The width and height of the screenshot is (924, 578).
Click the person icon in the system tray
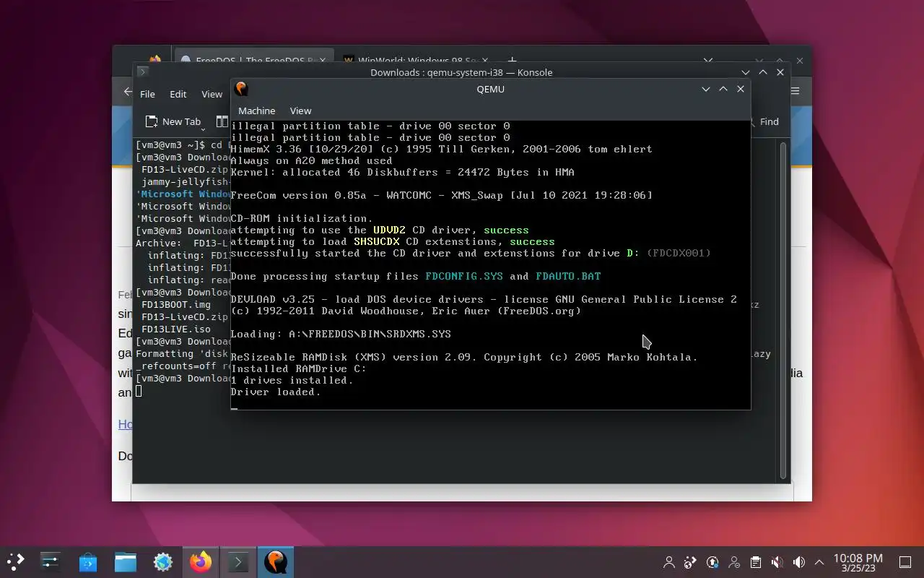click(669, 562)
